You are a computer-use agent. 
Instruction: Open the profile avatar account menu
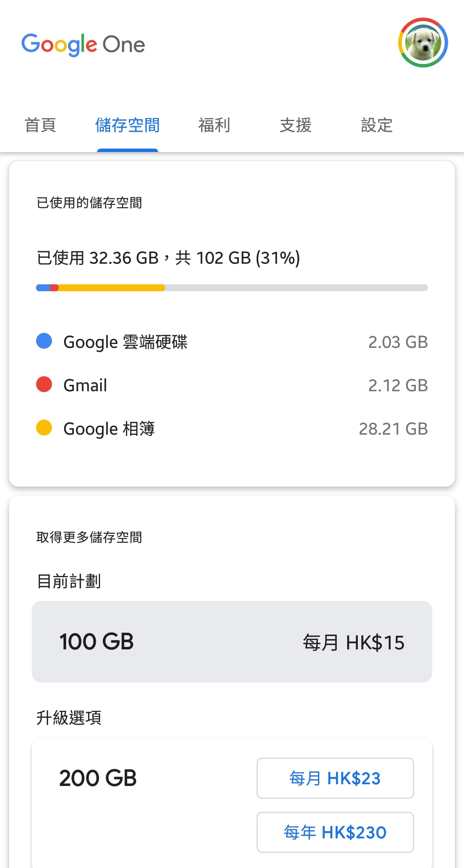tap(423, 43)
